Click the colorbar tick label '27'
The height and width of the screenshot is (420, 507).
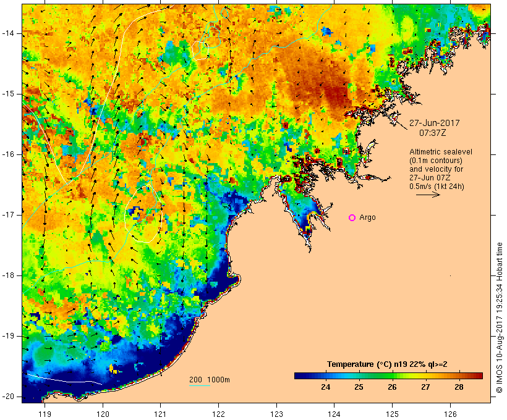(425, 387)
